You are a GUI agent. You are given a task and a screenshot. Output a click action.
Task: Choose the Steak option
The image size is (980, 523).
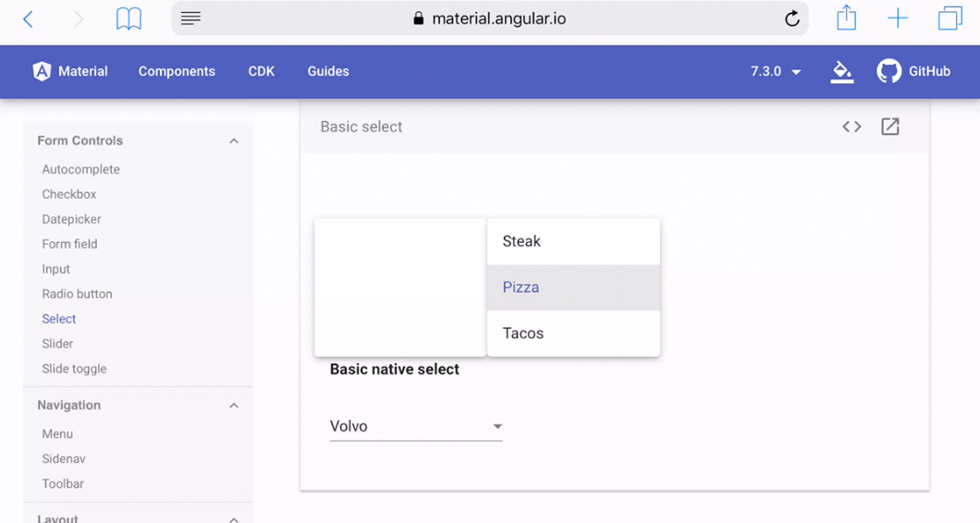pyautogui.click(x=573, y=241)
